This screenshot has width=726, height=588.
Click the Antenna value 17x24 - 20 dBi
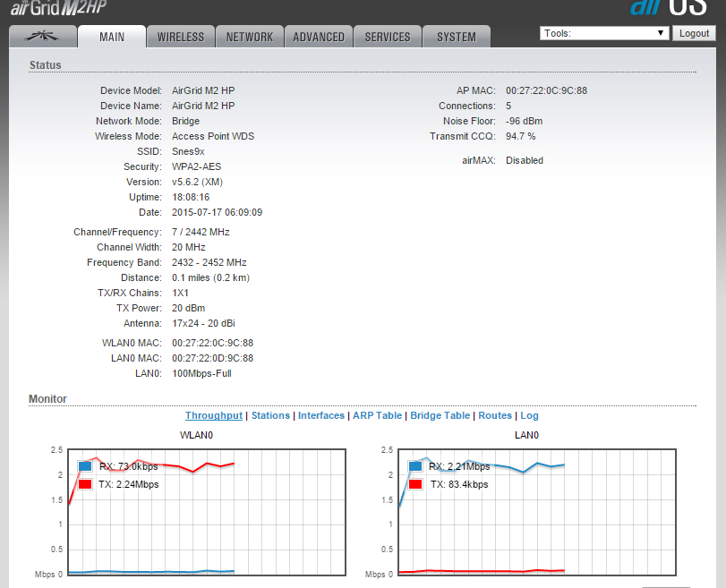coord(203,323)
